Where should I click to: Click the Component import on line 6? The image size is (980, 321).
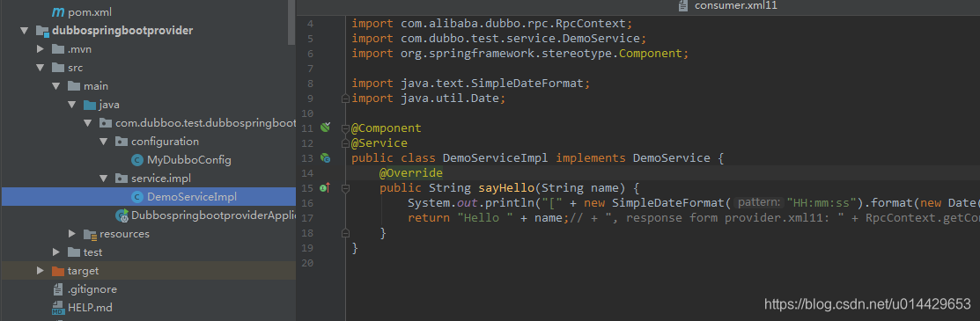tap(519, 53)
